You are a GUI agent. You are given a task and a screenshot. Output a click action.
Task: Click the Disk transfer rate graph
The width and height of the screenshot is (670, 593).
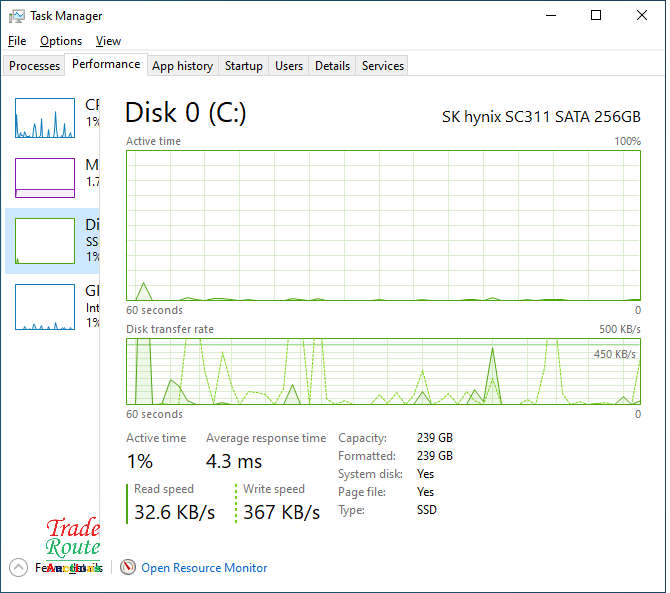pos(383,371)
